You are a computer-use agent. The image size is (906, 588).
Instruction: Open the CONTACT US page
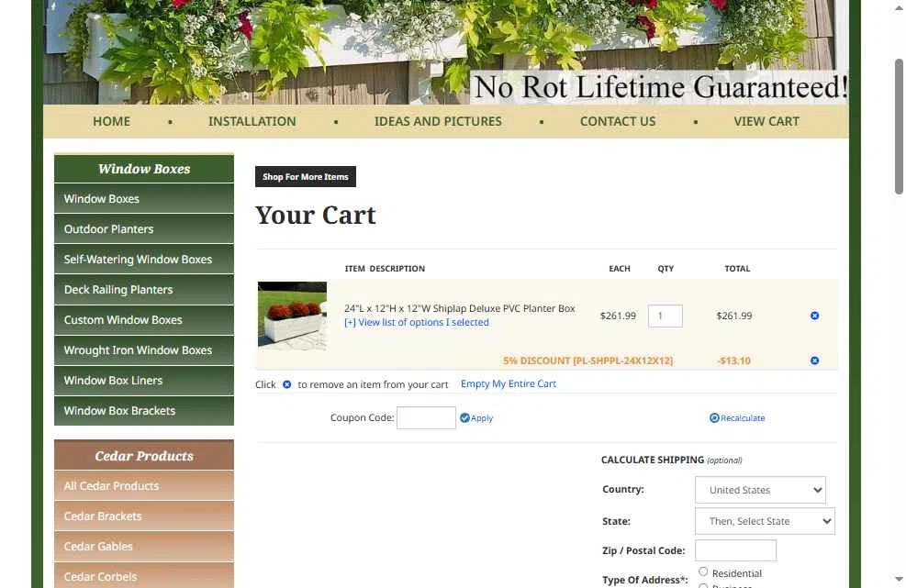point(618,121)
